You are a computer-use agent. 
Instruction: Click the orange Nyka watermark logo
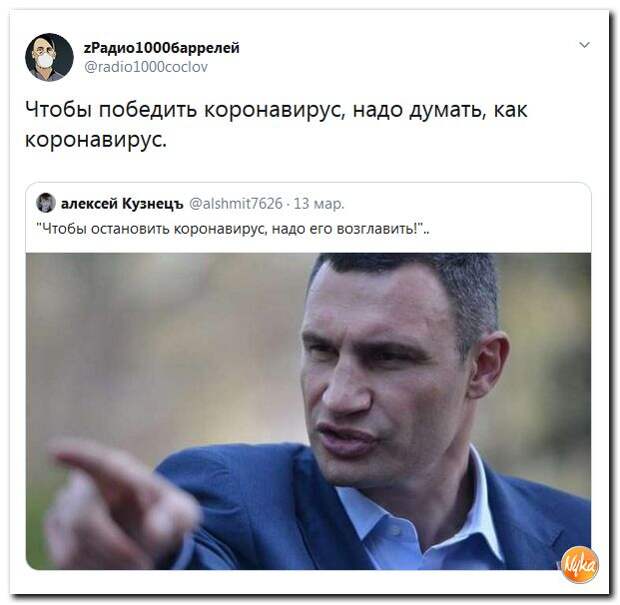580,564
